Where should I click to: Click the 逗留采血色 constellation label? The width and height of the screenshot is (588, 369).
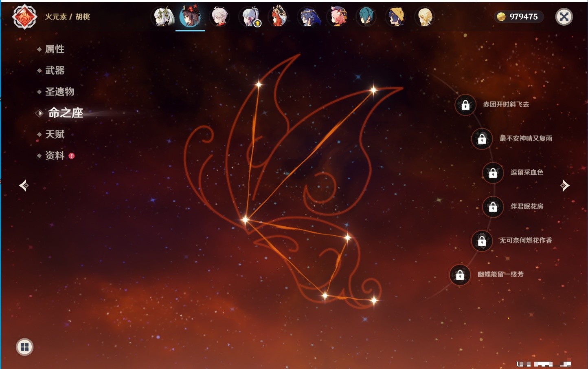point(527,172)
